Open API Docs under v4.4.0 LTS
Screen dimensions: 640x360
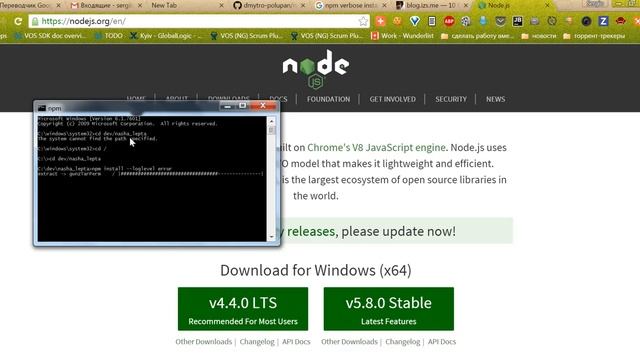click(296, 342)
